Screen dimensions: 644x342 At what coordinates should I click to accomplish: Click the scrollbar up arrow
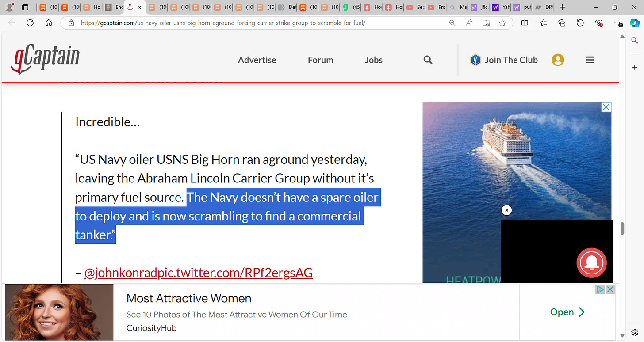(622, 37)
